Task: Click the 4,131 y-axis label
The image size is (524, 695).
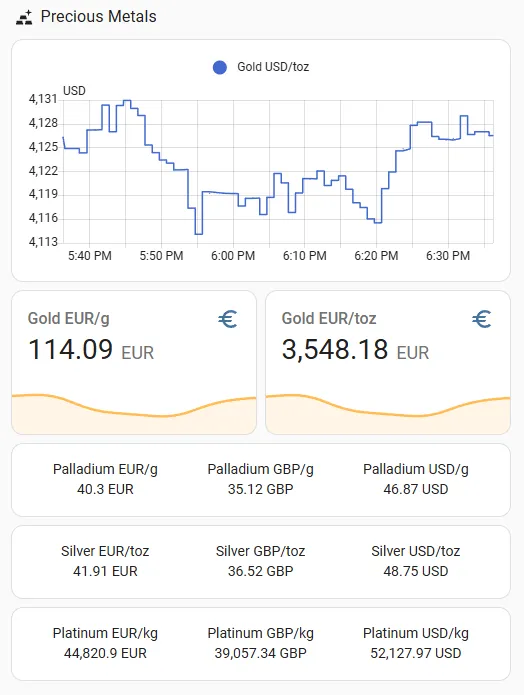Action: [x=43, y=99]
